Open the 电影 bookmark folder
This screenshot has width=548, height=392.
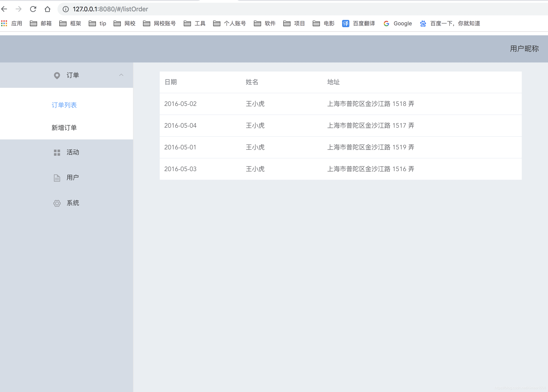(x=323, y=23)
